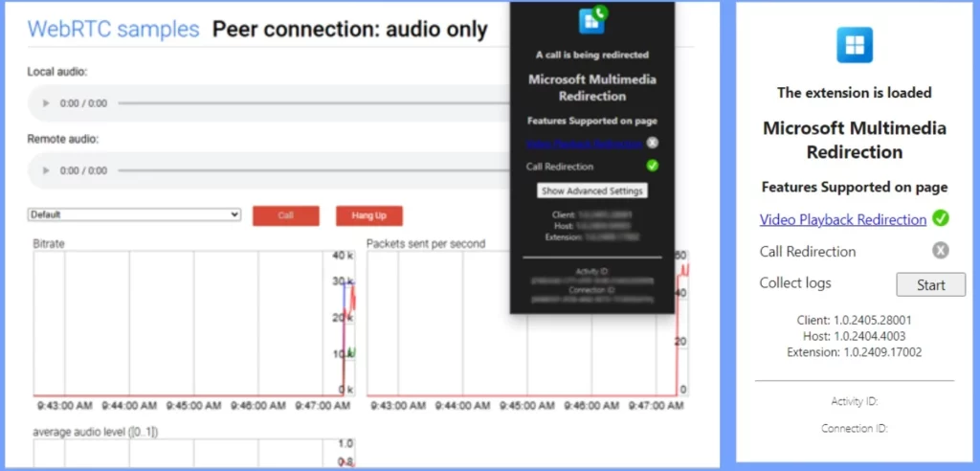Viewport: 980px width, 471px height.
Task: Click the gray X next to Call Redirection in white panel
Action: 940,251
